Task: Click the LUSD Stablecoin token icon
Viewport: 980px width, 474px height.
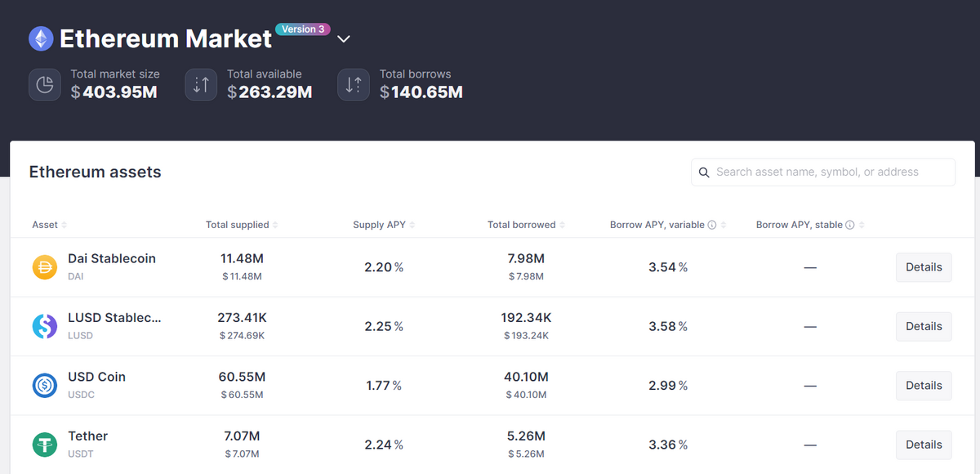Action: 44,326
